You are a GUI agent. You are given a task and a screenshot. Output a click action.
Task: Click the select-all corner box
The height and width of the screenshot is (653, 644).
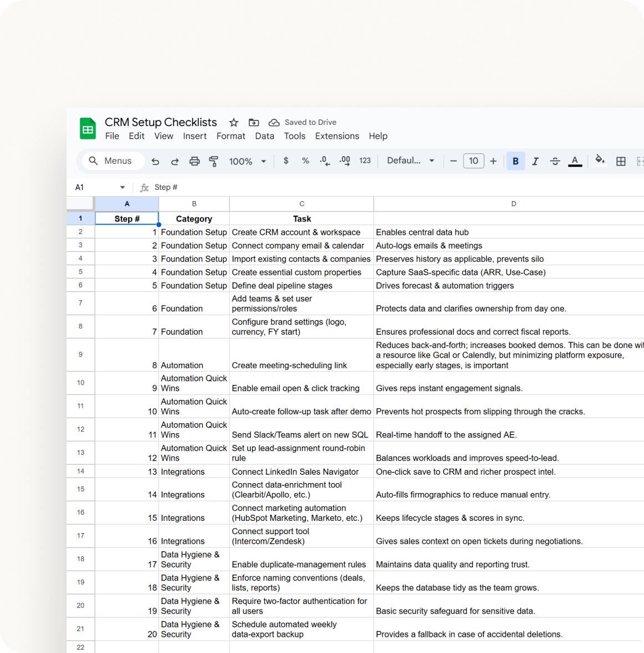80,203
